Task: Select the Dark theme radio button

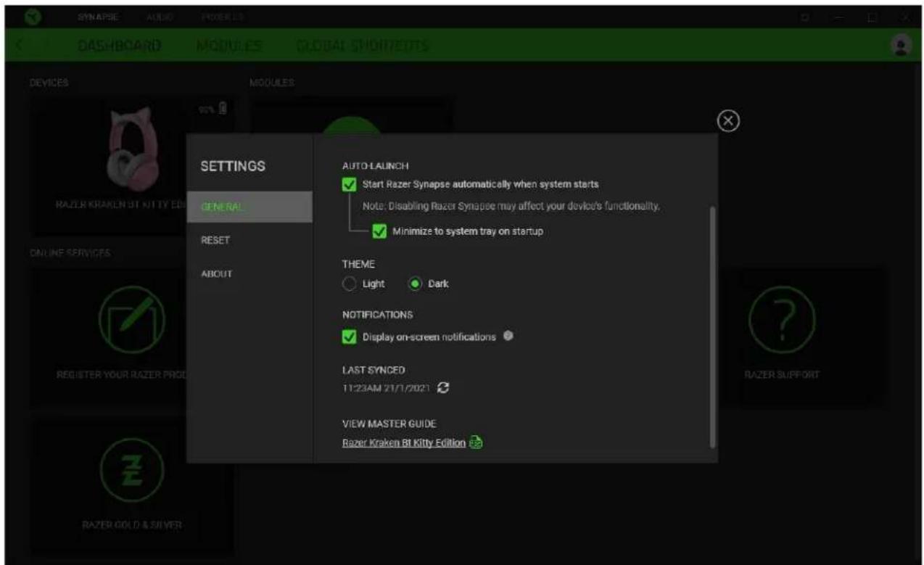Action: click(x=416, y=284)
